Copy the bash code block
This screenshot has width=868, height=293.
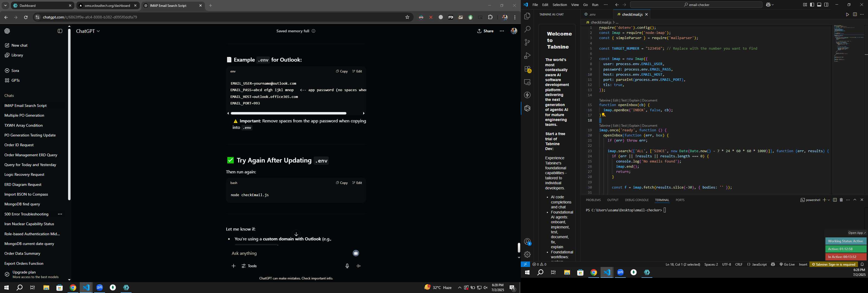pos(342,183)
